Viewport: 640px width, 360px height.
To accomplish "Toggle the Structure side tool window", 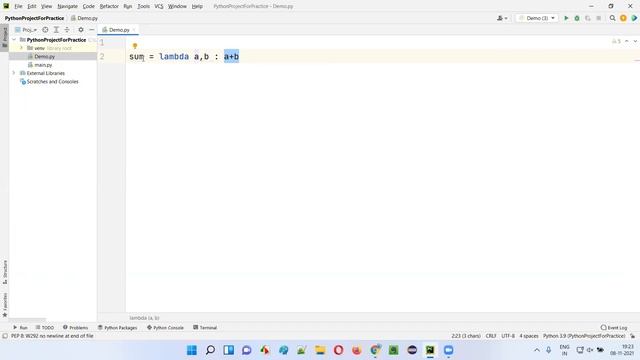I will pos(4,273).
